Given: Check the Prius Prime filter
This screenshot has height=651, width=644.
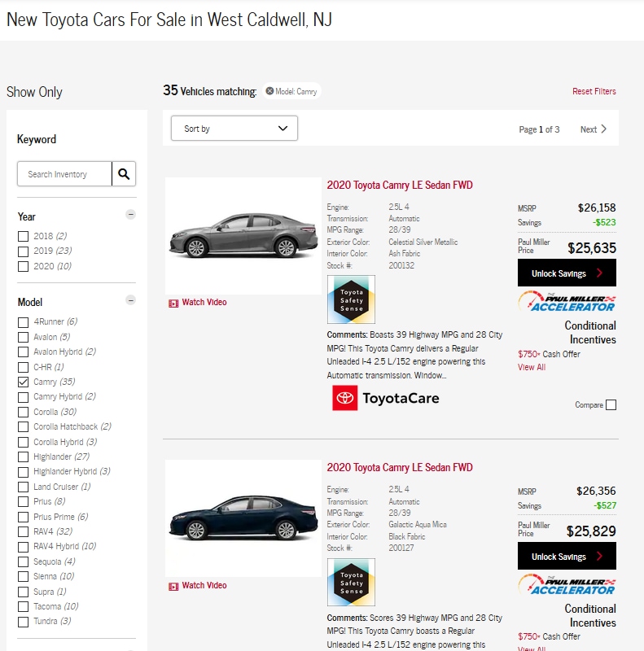Looking at the screenshot, I should pyautogui.click(x=24, y=517).
